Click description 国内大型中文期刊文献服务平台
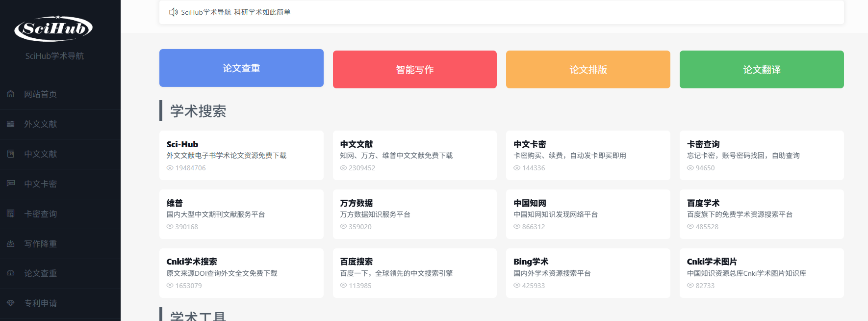Image resolution: width=868 pixels, height=321 pixels. (x=216, y=214)
